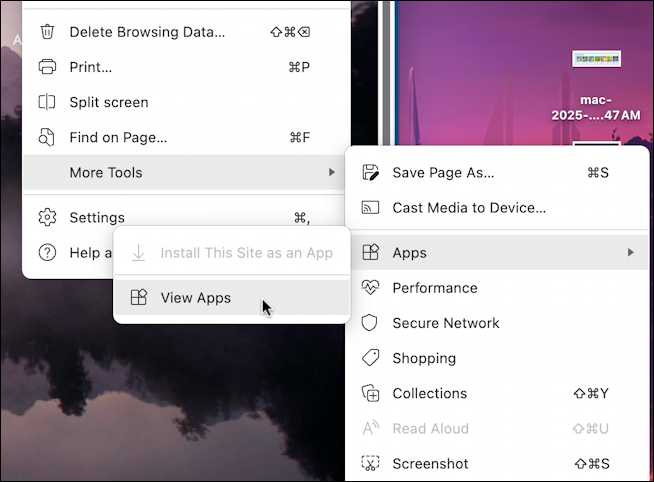Click the Read Aloud icon
Viewport: 654px width, 482px height.
point(370,428)
